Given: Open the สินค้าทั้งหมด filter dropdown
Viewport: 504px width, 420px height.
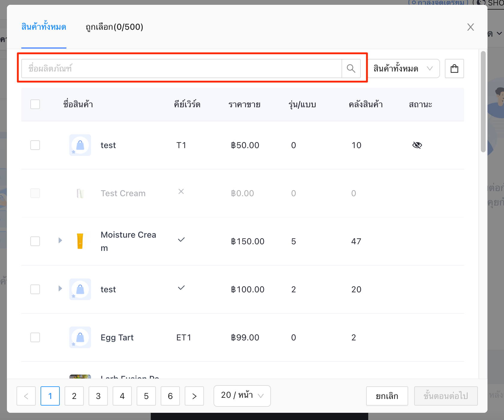Looking at the screenshot, I should (404, 68).
